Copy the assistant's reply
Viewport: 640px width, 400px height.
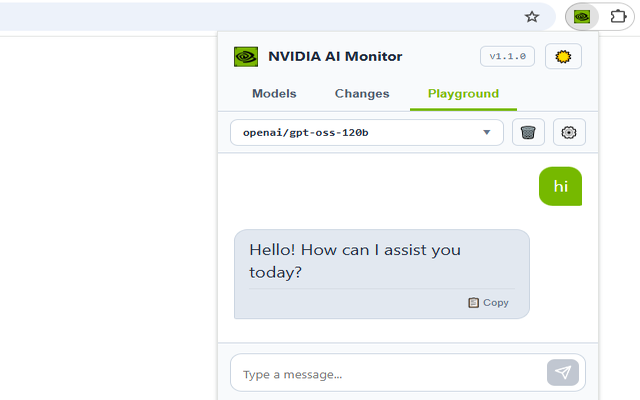[x=489, y=302]
